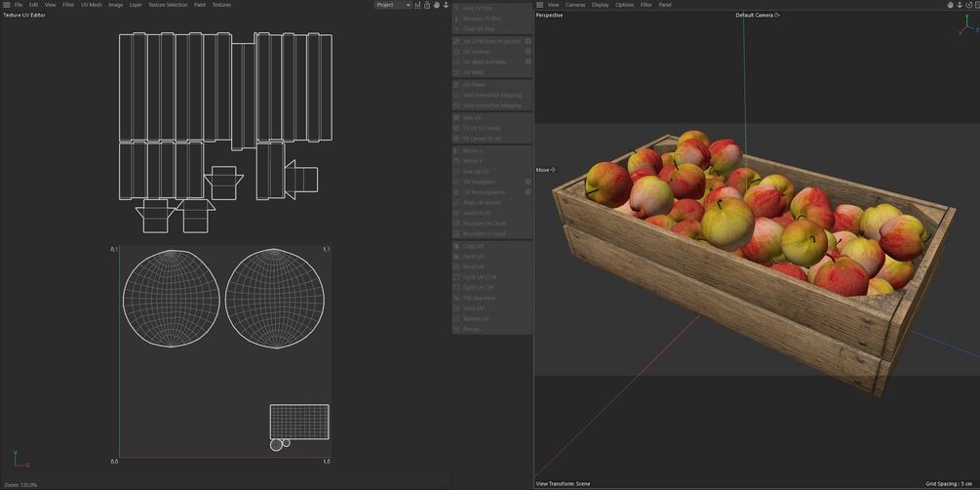
Task: Expand the viewport View menu
Action: [x=553, y=4]
